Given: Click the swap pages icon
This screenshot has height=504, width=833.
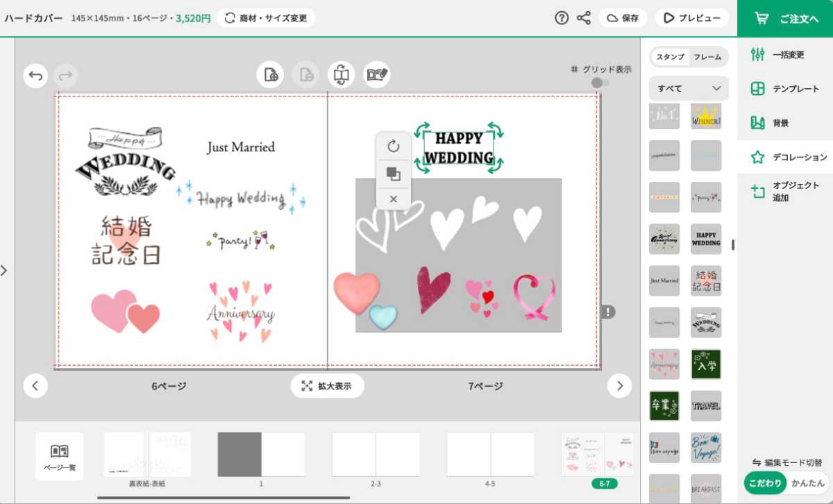Looking at the screenshot, I should pyautogui.click(x=341, y=75).
